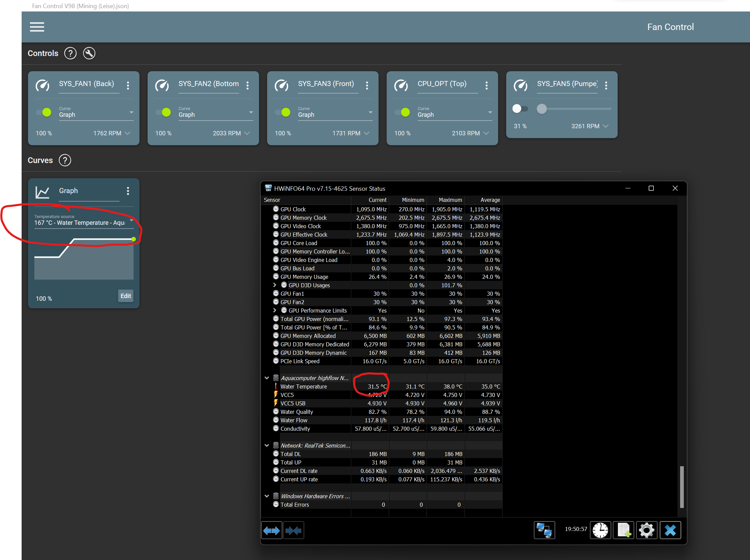Open the Temperature source dropdown on Graph curve

[132, 220]
